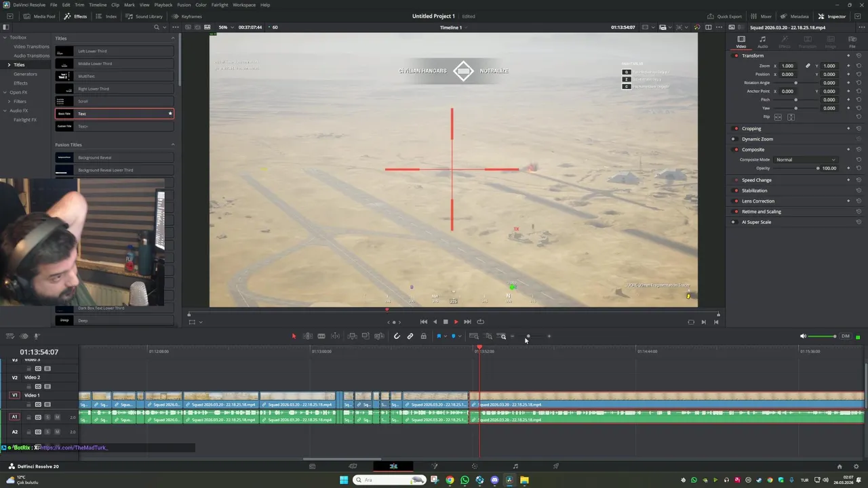Open the Sound Library panel
The image size is (868, 488).
pos(144,16)
